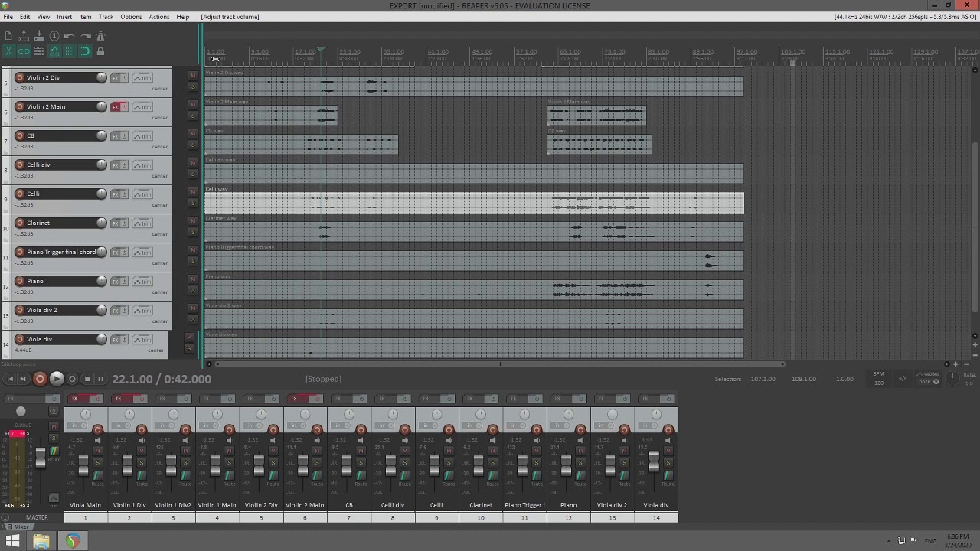Mute the Celli track in track panel
Viewport: 980px width, 551px height.
(193, 191)
